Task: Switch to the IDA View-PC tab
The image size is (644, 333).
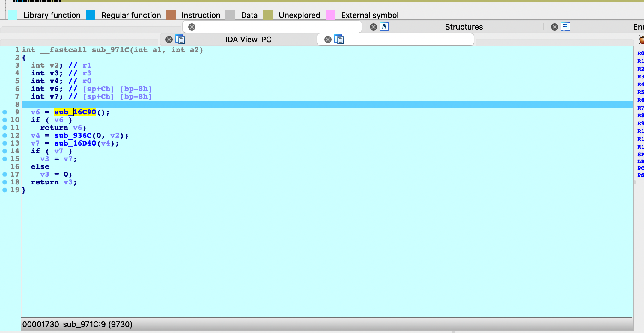Action: (248, 40)
